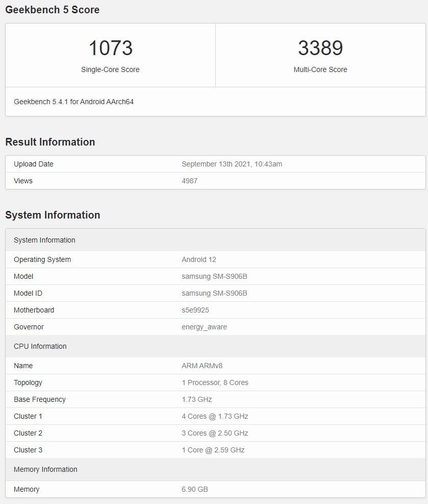Viewport: 428px width, 504px height.
Task: Select '1 Core @ 2.59 GHz' value
Action: 213,450
